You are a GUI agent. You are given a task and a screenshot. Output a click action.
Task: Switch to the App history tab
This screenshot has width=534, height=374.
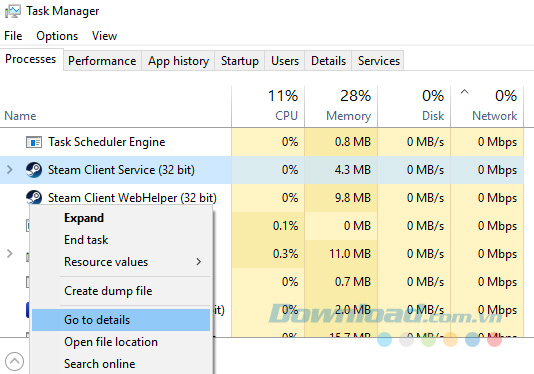(178, 61)
